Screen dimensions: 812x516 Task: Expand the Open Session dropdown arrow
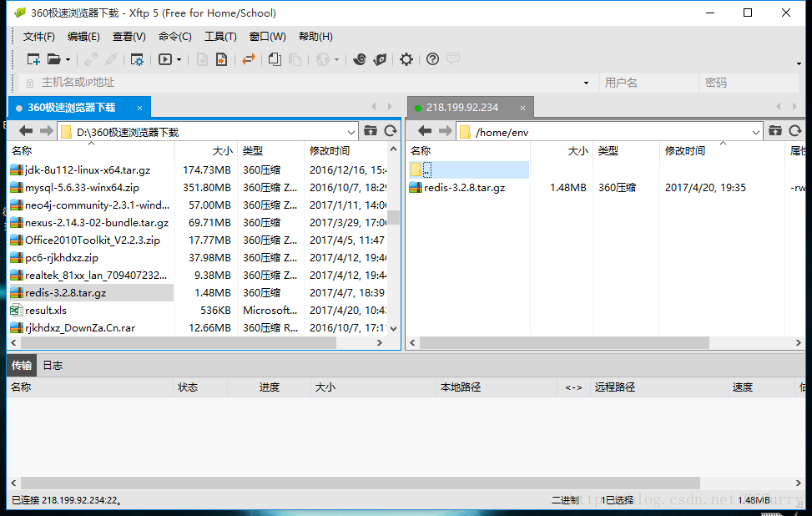point(68,60)
